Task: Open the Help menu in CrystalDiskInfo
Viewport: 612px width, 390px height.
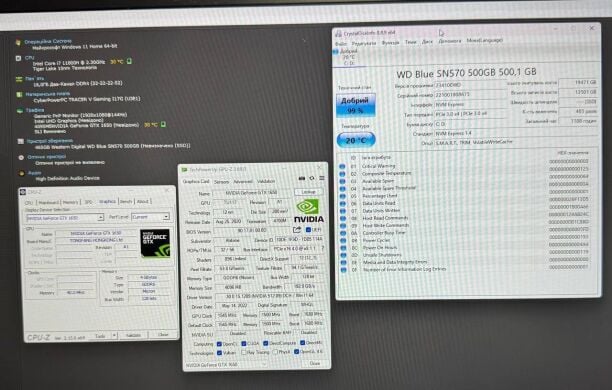Action: pos(450,41)
